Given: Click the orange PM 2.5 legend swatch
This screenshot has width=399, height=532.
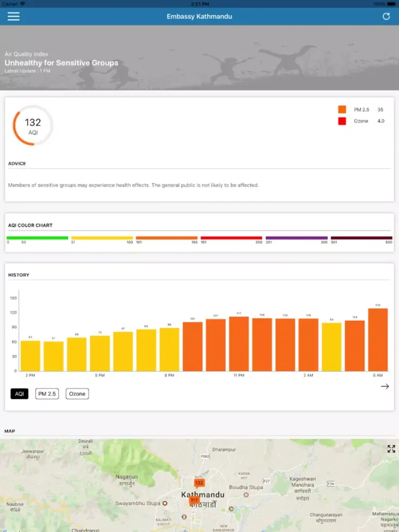Looking at the screenshot, I should [x=342, y=110].
